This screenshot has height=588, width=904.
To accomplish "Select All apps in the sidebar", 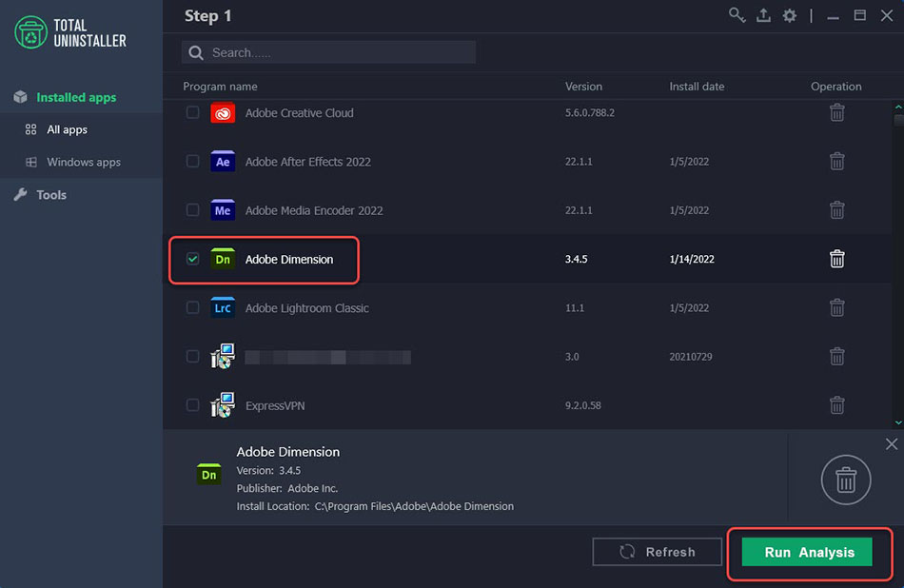I will click(67, 129).
